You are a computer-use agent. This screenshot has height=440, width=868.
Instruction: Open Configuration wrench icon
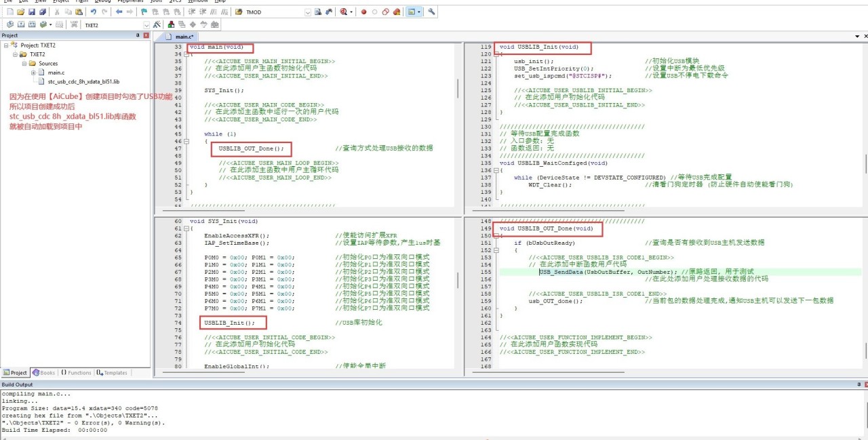(432, 12)
